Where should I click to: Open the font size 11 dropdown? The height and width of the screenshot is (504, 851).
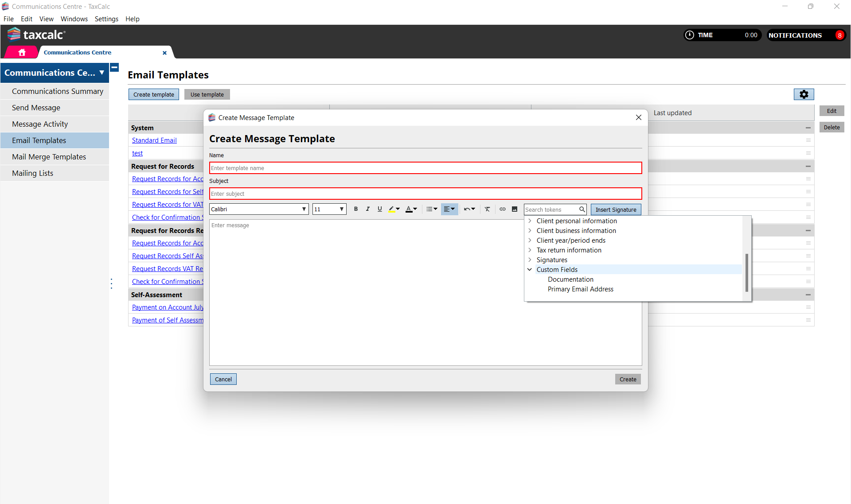click(x=329, y=209)
